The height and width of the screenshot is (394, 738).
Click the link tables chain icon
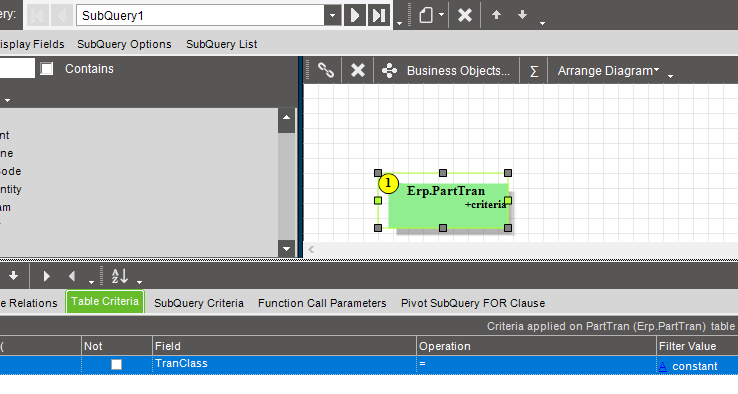click(326, 71)
